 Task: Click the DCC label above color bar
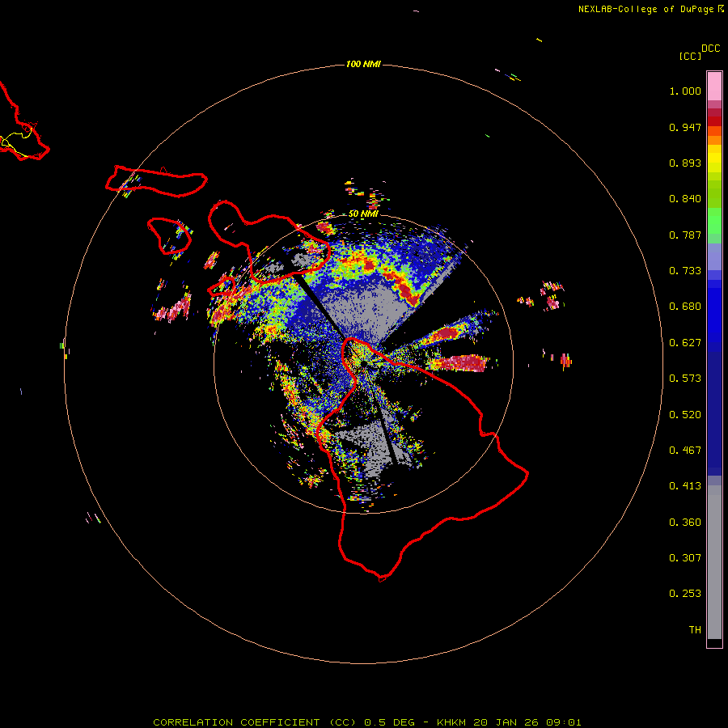point(711,49)
